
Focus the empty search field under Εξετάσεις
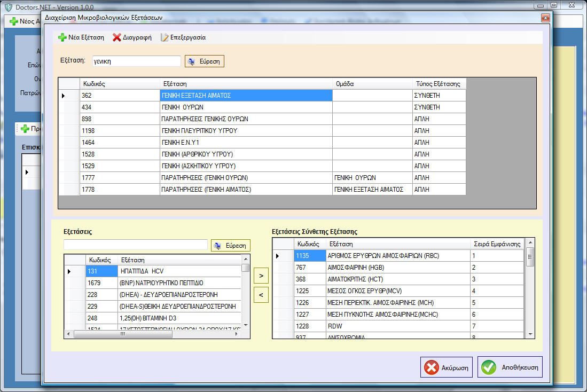pyautogui.click(x=136, y=245)
